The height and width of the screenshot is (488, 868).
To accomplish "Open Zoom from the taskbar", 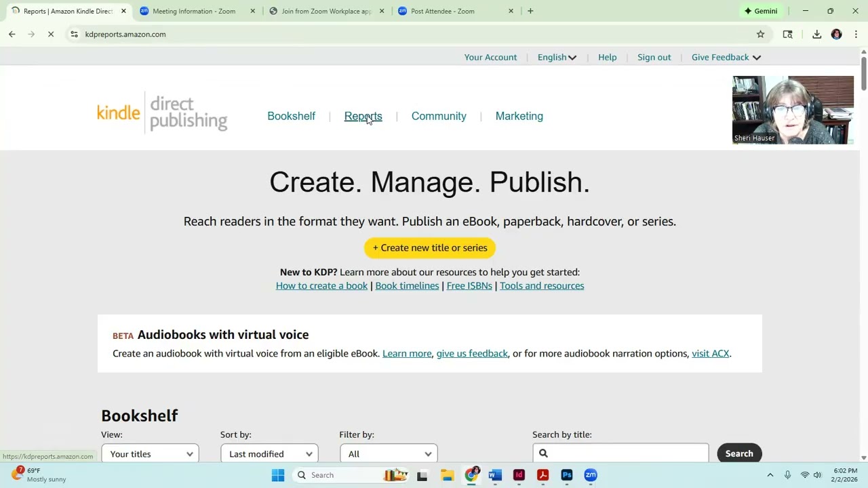I will click(x=591, y=475).
